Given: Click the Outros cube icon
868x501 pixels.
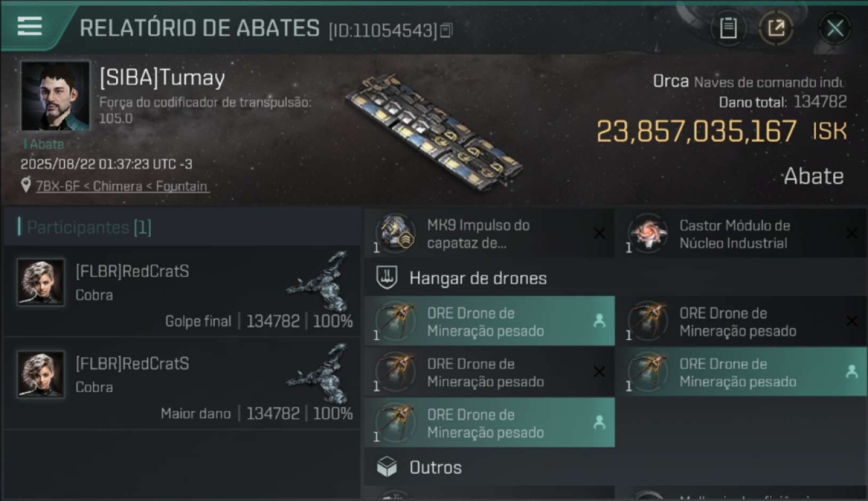Looking at the screenshot, I should (387, 467).
